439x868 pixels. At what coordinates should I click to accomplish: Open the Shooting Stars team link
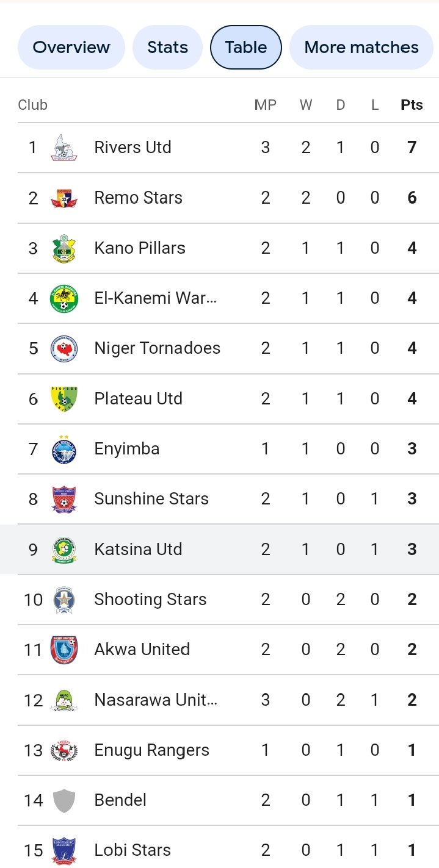click(x=150, y=600)
